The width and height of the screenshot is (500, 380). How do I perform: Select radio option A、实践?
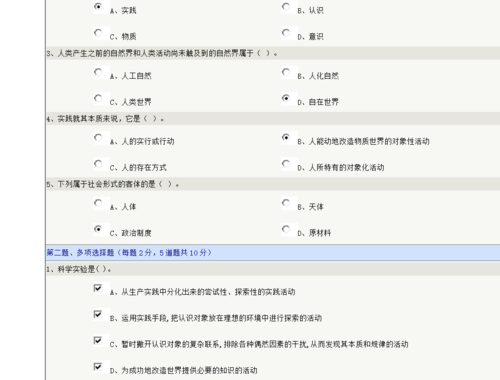click(x=98, y=6)
